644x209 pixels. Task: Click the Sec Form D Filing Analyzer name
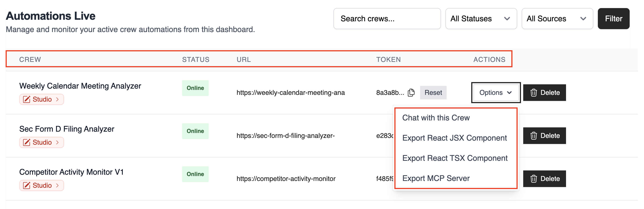(x=67, y=129)
